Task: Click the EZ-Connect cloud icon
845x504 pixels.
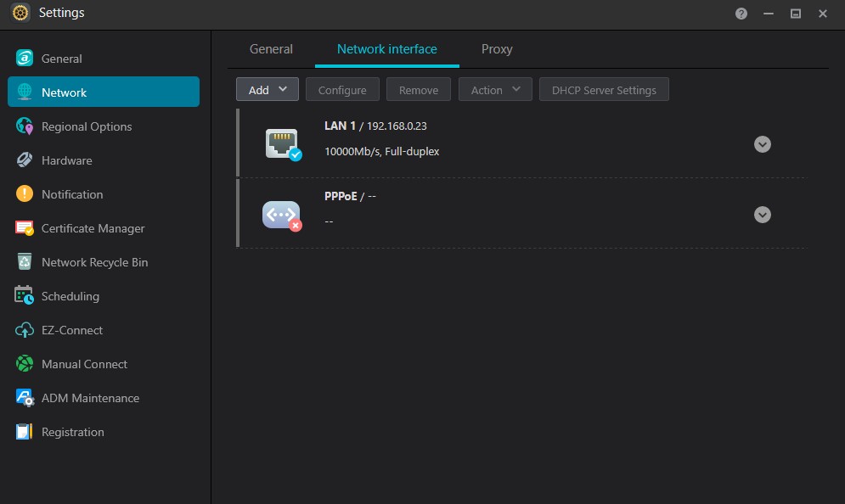Action: point(25,330)
